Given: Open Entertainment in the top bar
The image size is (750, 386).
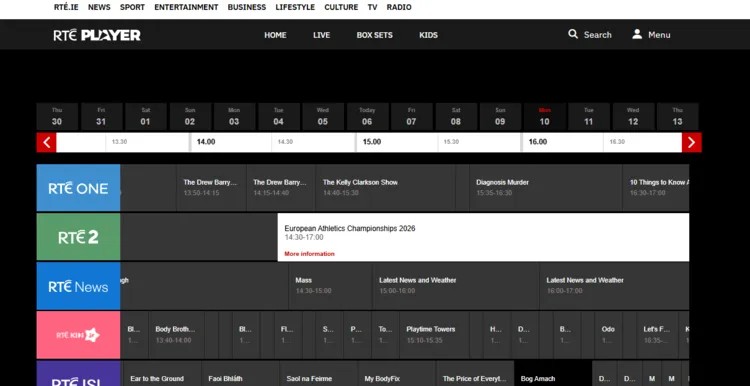Looking at the screenshot, I should coord(186,7).
